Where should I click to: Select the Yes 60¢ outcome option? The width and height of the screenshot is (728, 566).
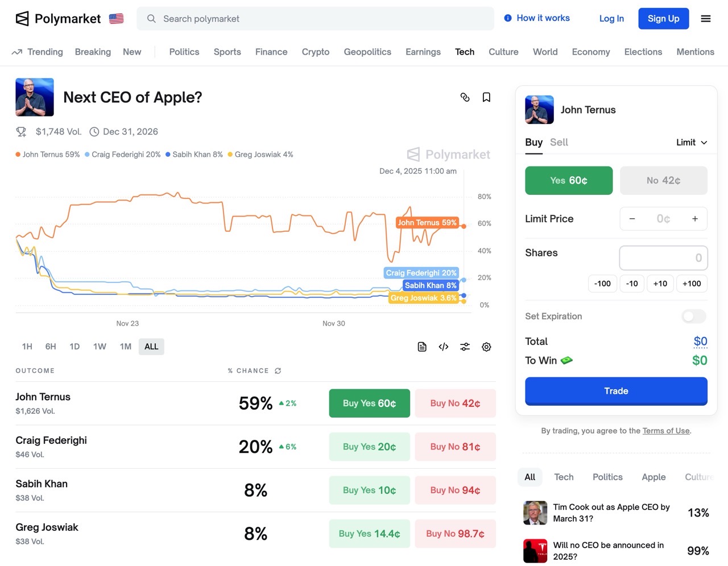point(569,181)
